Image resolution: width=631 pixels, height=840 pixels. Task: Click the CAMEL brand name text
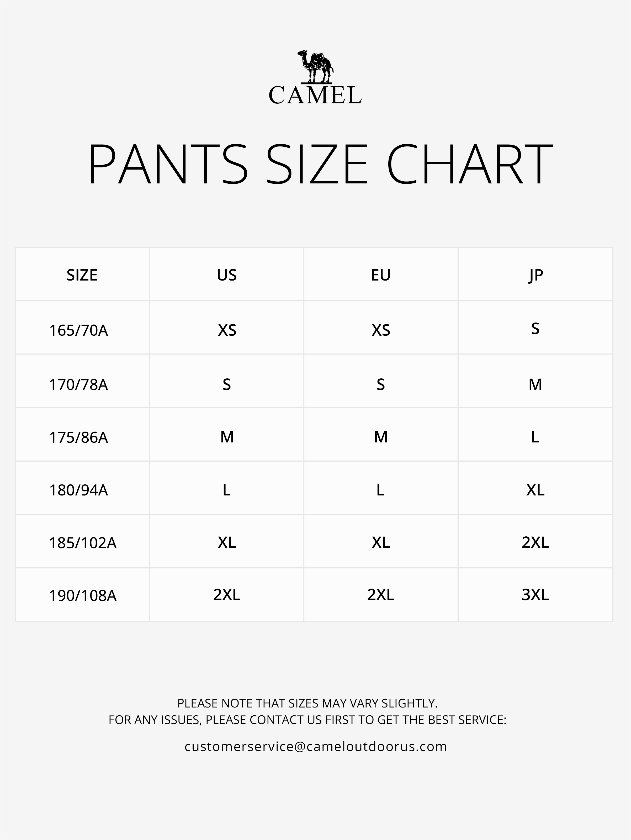click(315, 95)
